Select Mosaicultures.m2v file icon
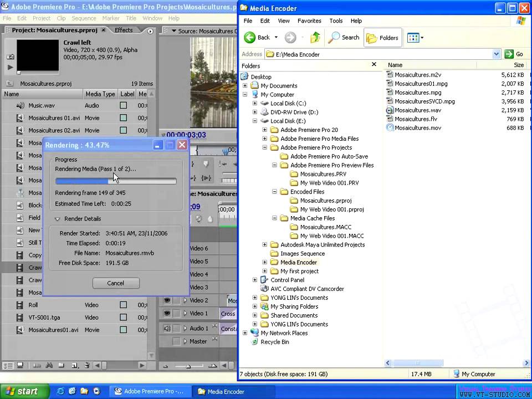Screen dimensions: 532x399 point(390,75)
